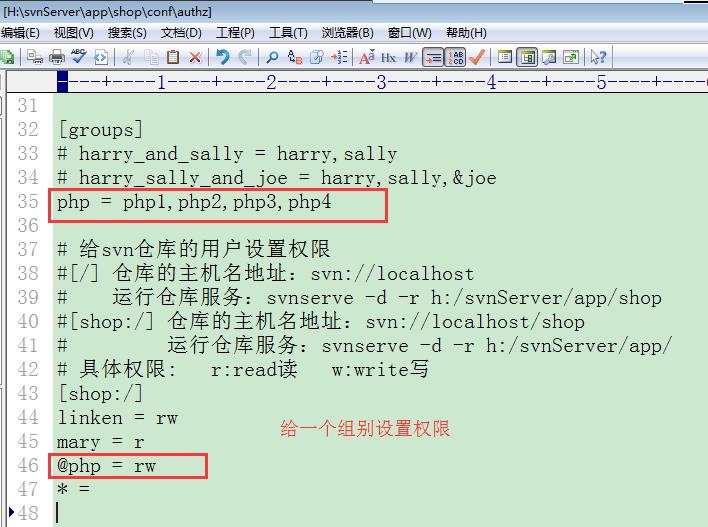Click the full screen window icon
This screenshot has width=708, height=527.
571,57
